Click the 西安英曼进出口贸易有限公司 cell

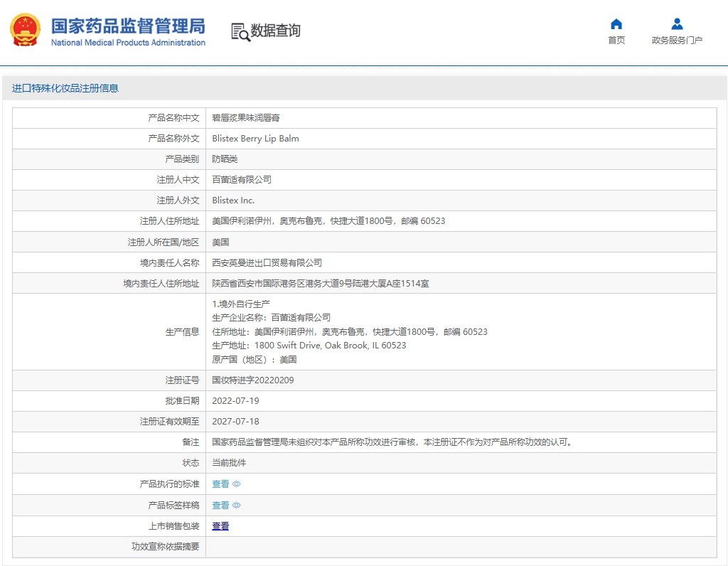[x=267, y=263]
